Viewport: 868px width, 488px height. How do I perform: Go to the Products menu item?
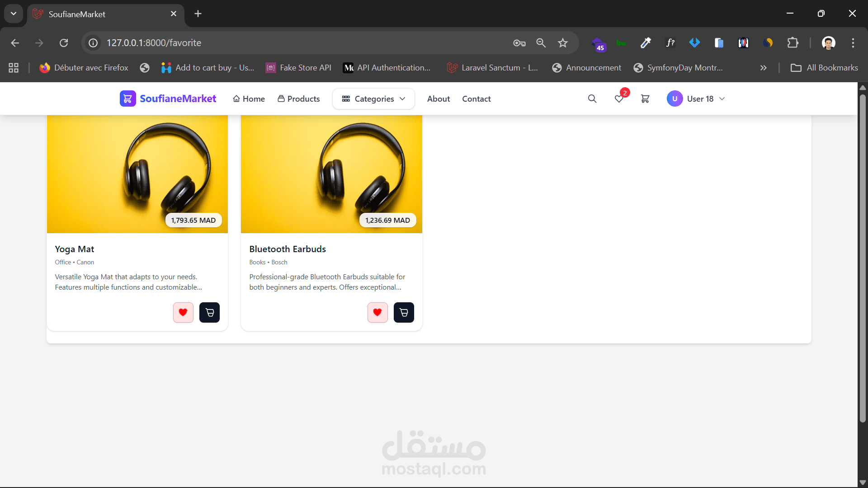[x=298, y=99]
